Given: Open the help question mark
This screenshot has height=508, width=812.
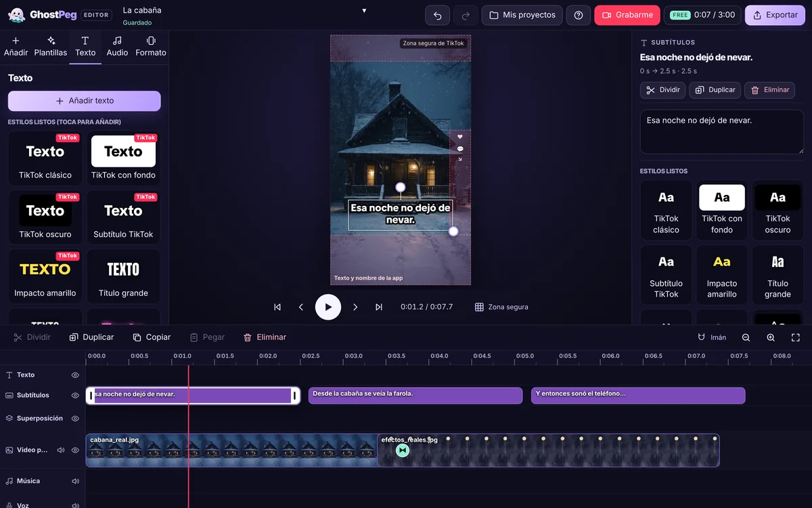Looking at the screenshot, I should [x=579, y=15].
